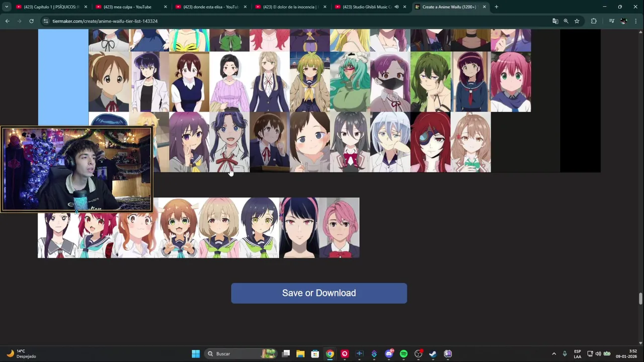Select the light brown-haired girl with green bow
This screenshot has height=362, width=644.
click(470, 142)
